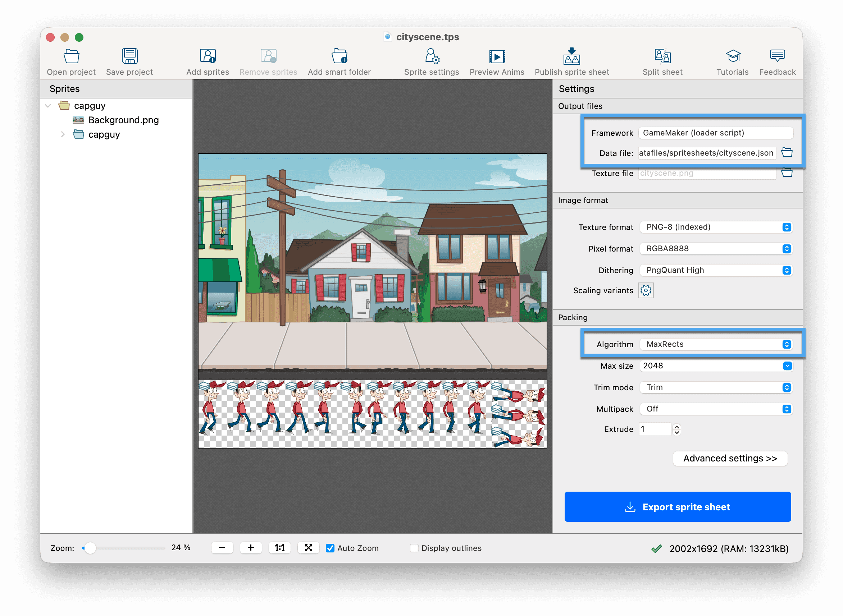Click Export sprite sheet

677,506
